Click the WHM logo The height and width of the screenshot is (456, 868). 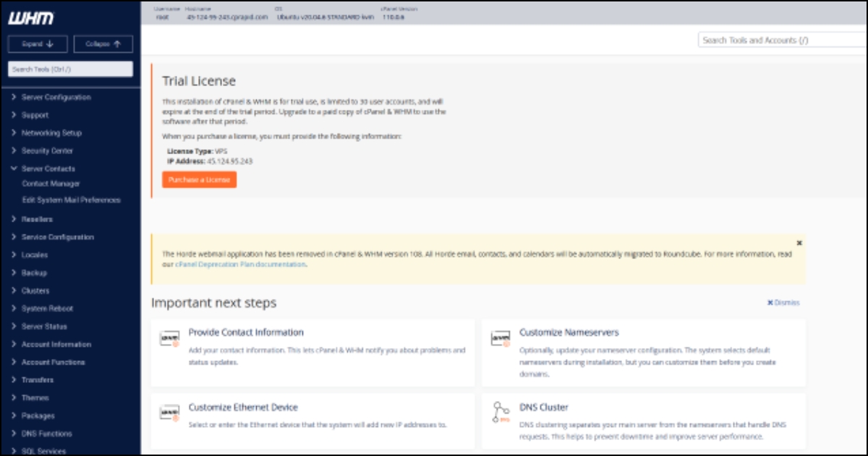click(30, 19)
